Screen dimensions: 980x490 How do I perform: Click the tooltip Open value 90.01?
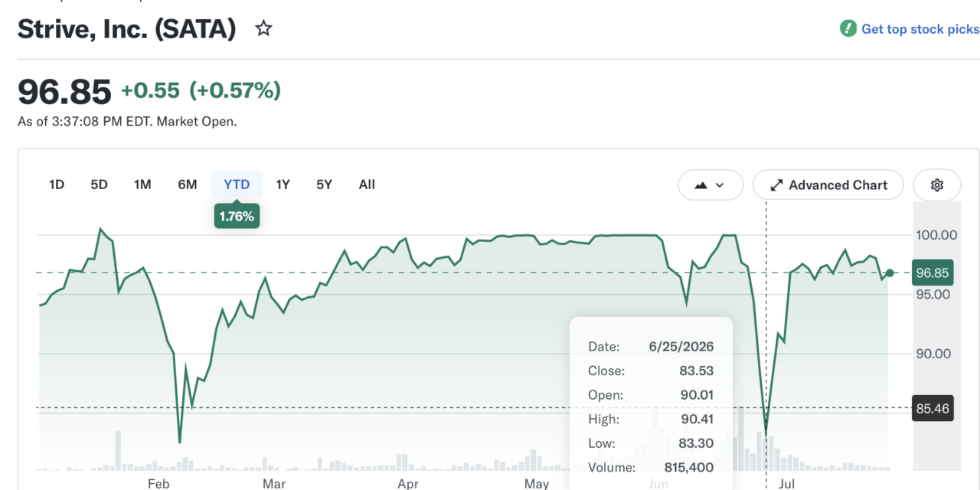click(x=697, y=395)
